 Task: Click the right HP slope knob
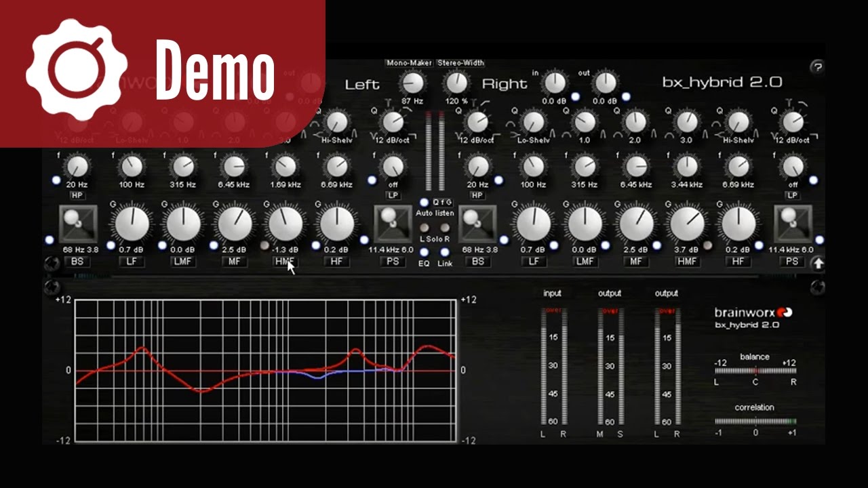click(x=477, y=122)
